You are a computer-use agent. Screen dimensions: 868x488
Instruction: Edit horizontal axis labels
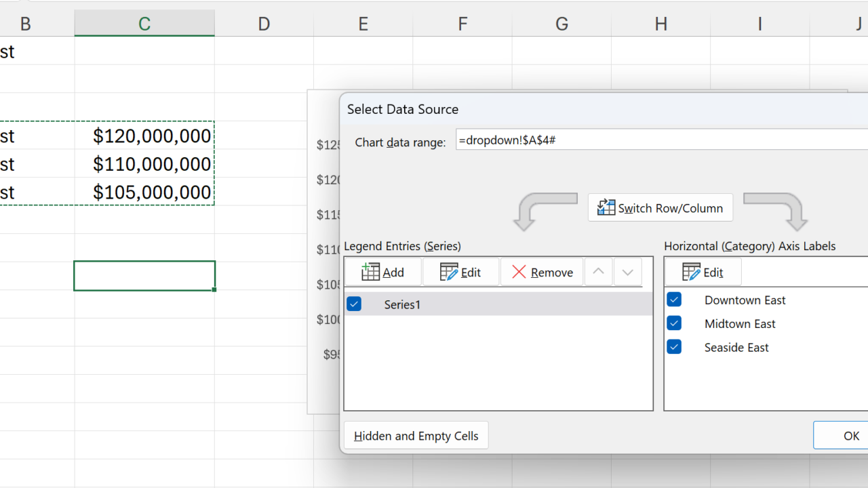click(703, 272)
